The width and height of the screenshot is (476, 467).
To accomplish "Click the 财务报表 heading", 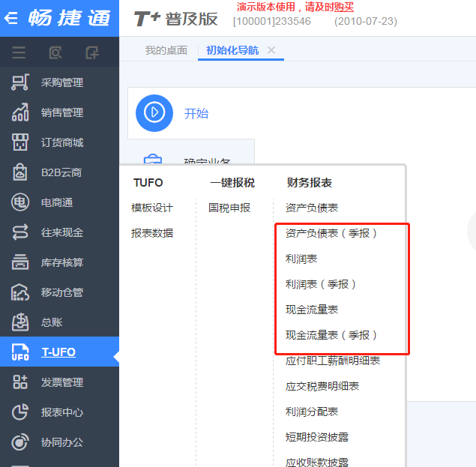I will [x=310, y=182].
